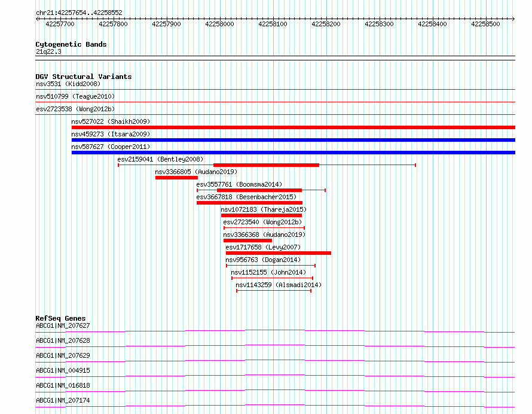Click the thin red line under nsv1143259

point(274,291)
